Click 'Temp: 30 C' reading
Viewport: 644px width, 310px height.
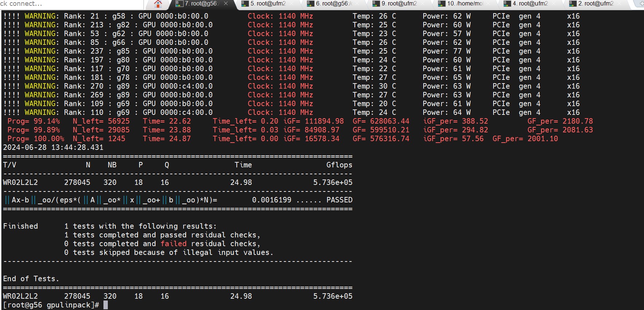[x=374, y=86]
